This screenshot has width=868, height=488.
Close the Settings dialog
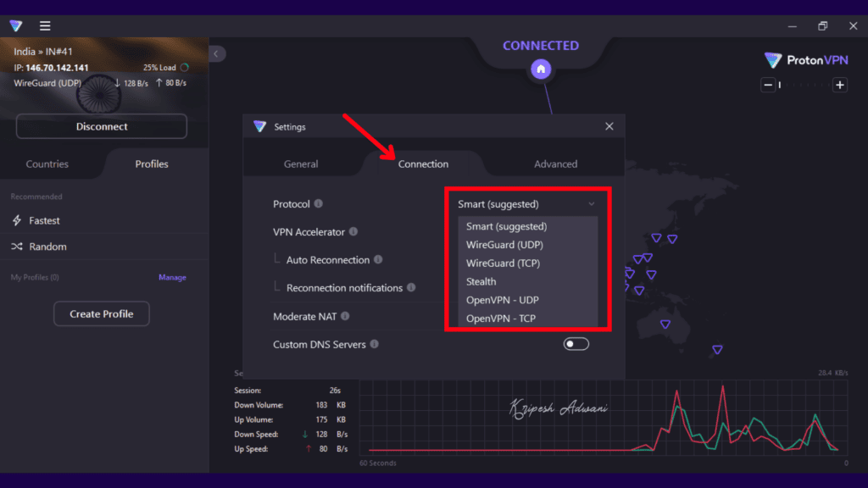609,125
